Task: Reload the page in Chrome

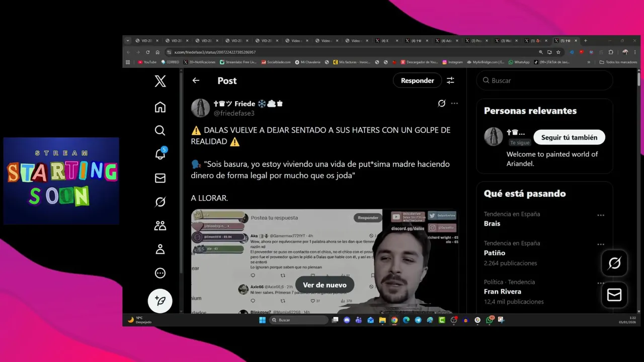Action: [x=147, y=52]
